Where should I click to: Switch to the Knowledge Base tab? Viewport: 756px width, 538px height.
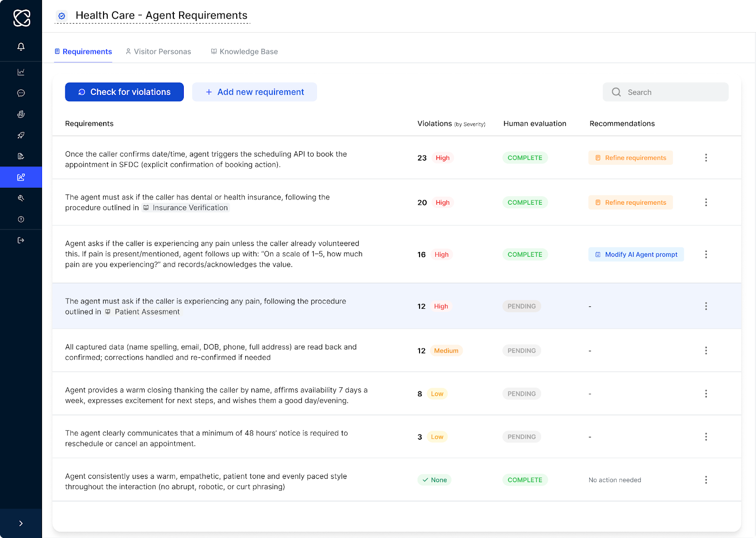coord(244,52)
